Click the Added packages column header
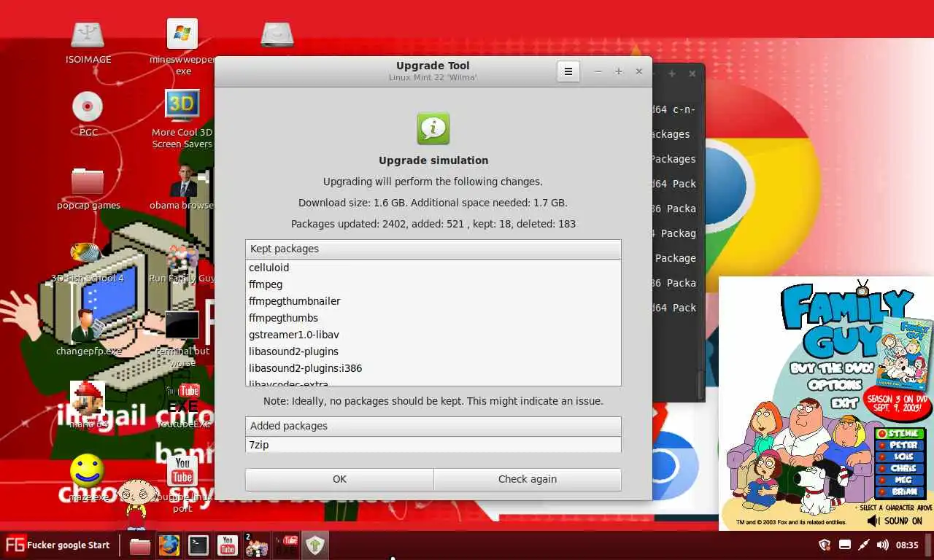The image size is (934, 560). click(x=433, y=426)
